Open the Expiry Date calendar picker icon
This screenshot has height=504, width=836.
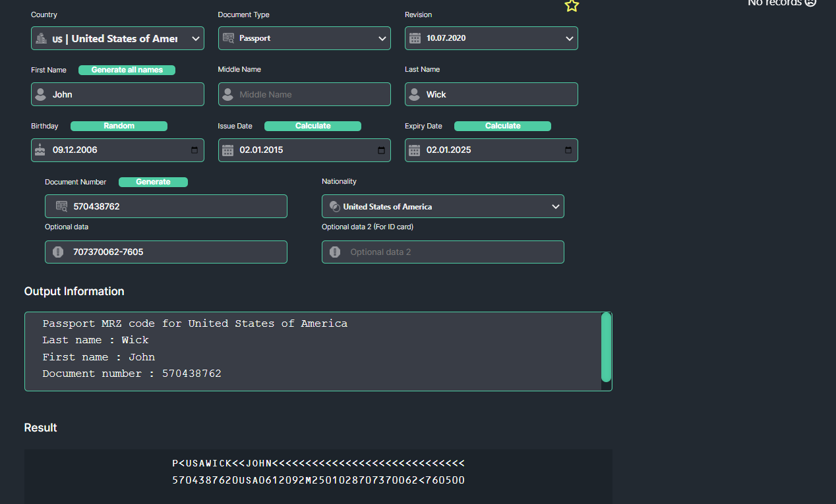(x=568, y=150)
